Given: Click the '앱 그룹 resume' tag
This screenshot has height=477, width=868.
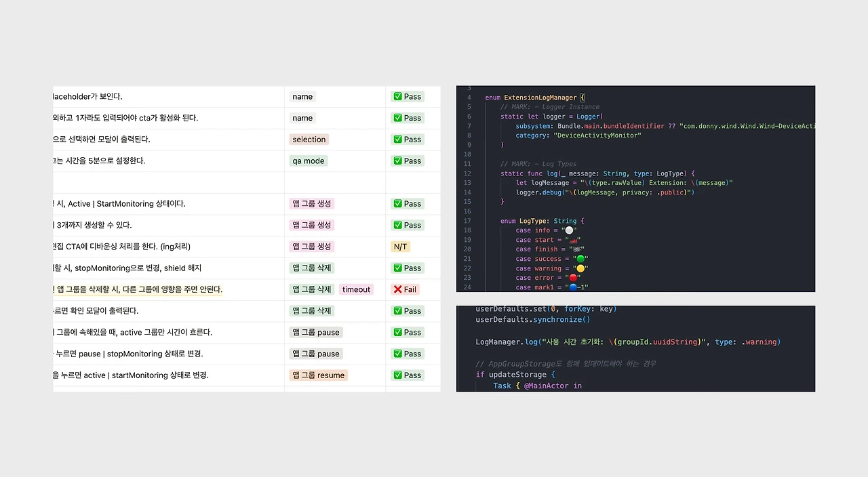Looking at the screenshot, I should point(318,375).
